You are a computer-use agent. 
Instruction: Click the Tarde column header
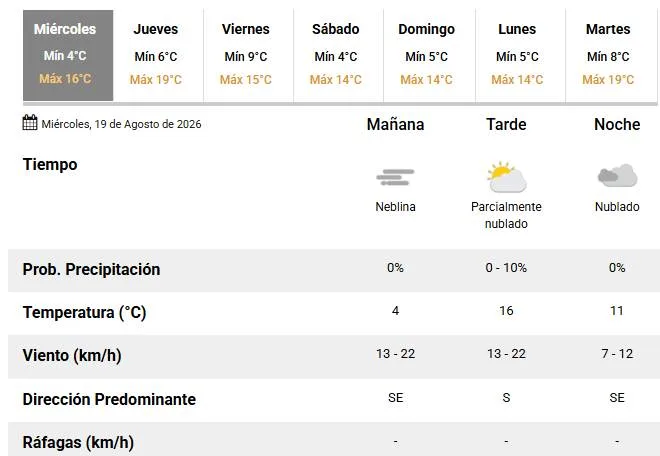point(506,125)
